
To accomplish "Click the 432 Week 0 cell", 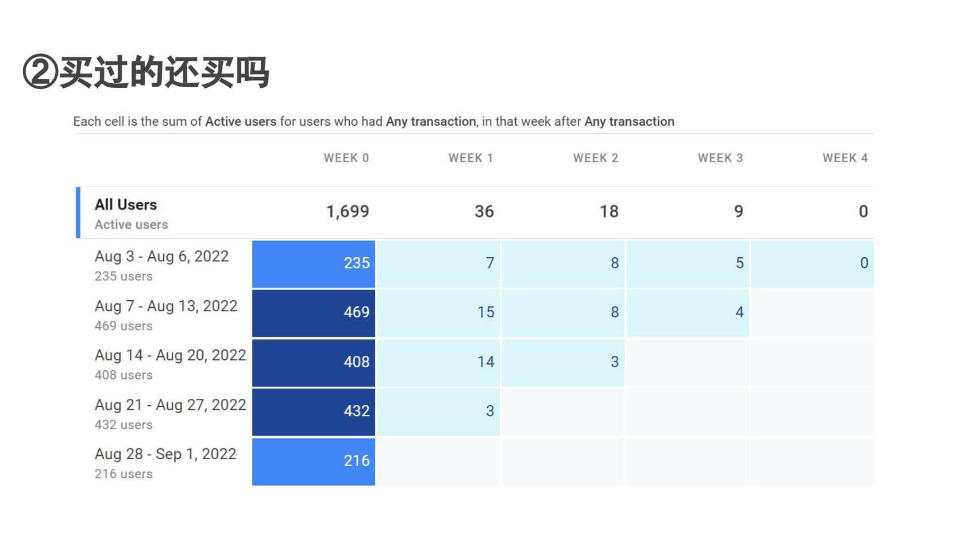I will [314, 412].
